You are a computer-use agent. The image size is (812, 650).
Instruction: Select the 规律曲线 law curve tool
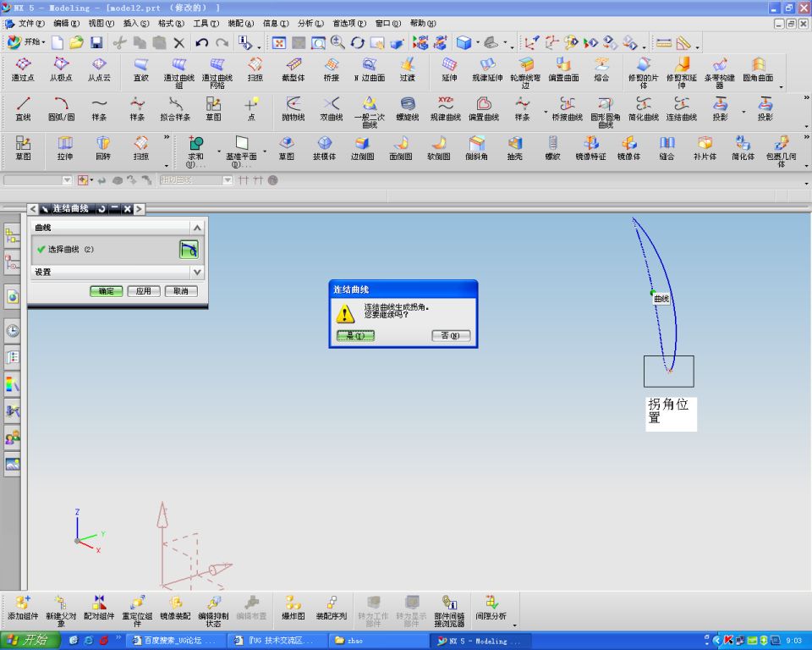pos(446,109)
